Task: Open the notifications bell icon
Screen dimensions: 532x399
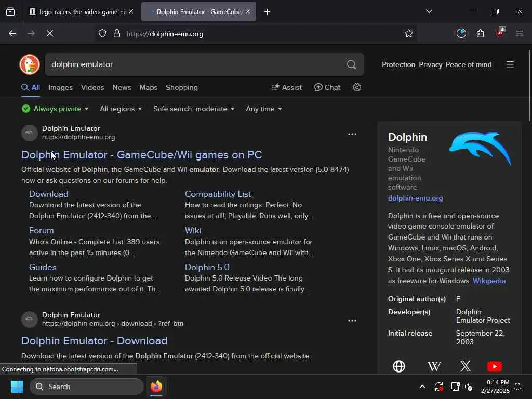Action: tap(517, 387)
